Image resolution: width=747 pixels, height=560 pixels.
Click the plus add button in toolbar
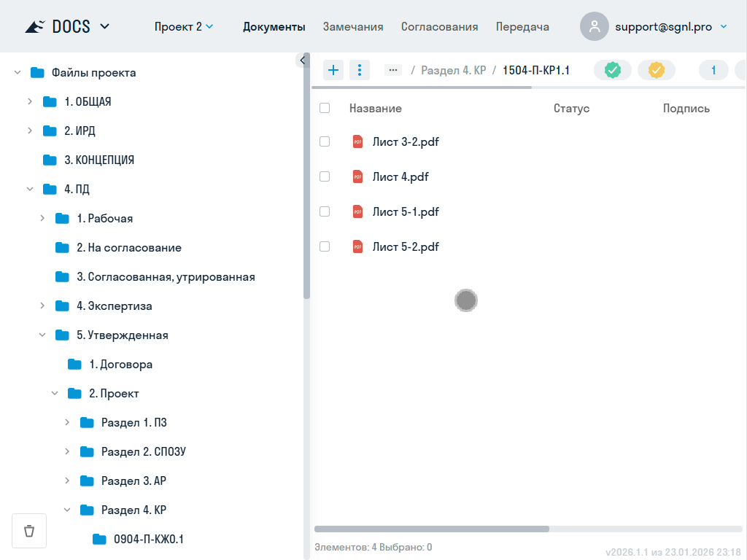(333, 70)
